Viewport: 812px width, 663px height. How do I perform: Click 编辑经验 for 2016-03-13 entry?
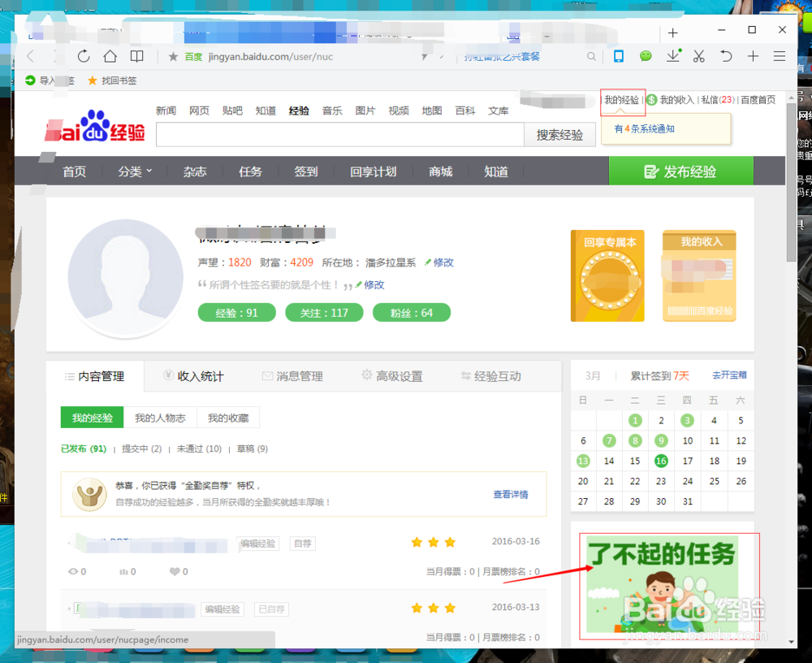coord(222,609)
